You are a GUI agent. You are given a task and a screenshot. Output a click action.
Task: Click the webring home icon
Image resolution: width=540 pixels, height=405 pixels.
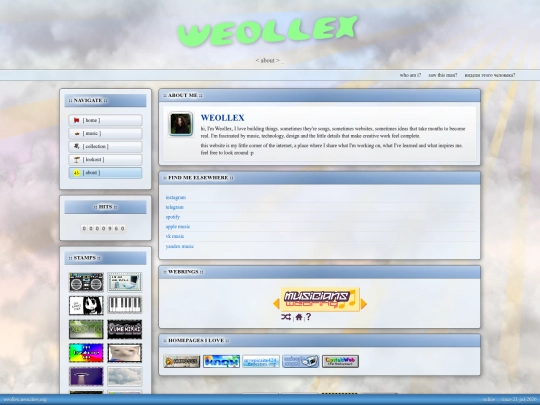(299, 317)
